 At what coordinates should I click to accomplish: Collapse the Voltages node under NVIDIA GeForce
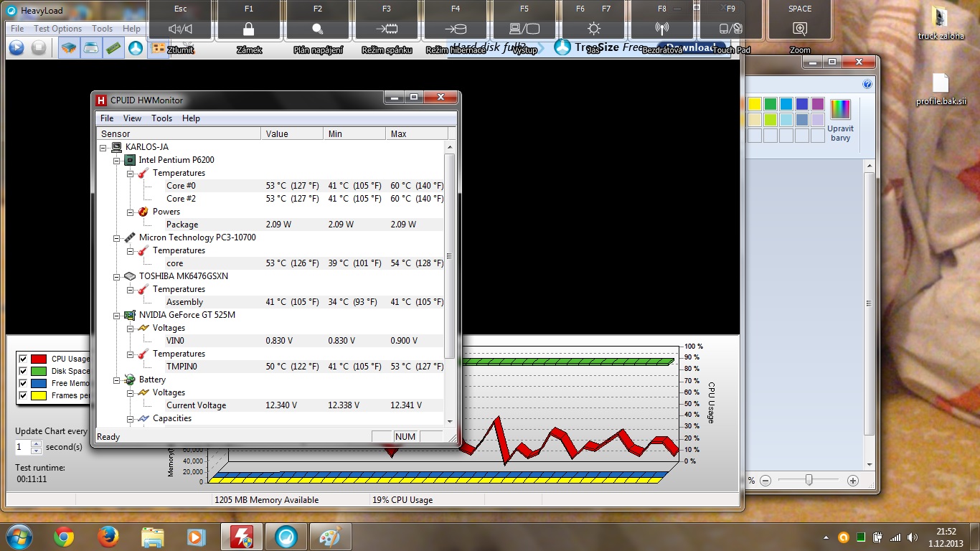[131, 328]
